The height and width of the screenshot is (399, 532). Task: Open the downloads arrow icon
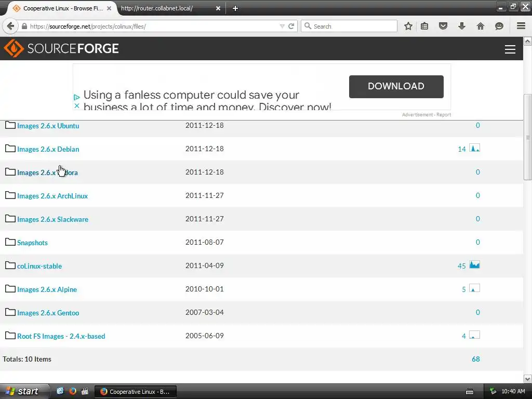[462, 26]
